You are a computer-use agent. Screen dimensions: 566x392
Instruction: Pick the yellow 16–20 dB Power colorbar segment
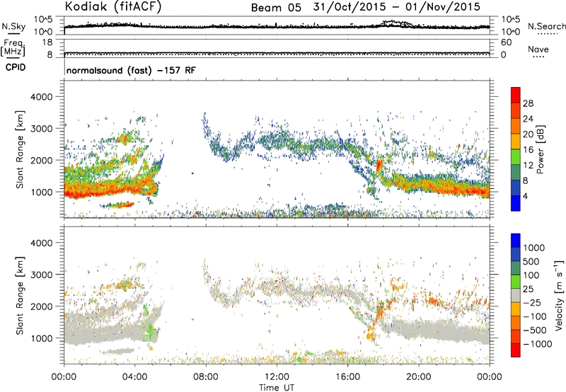[x=516, y=142]
